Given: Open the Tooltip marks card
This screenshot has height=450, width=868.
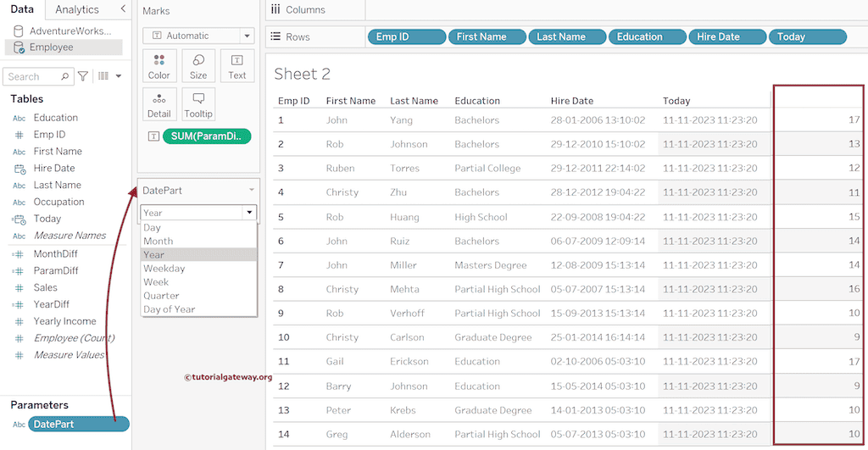Looking at the screenshot, I should [198, 103].
